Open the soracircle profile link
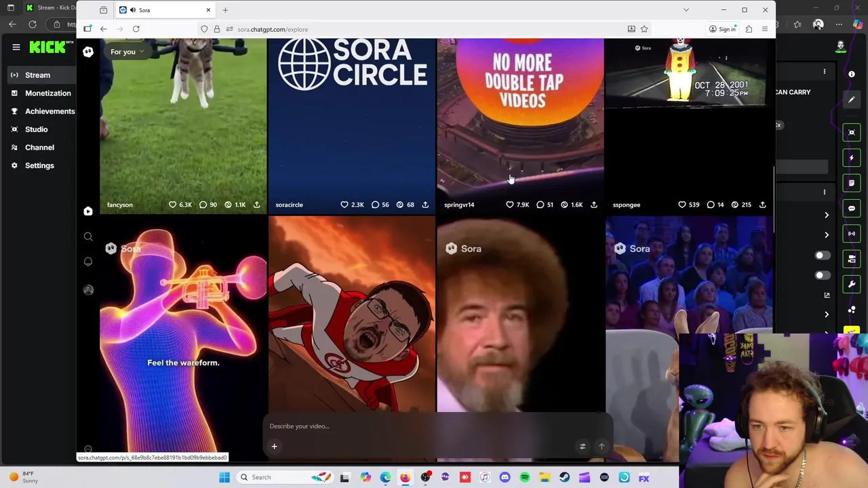868x488 pixels. coord(289,205)
